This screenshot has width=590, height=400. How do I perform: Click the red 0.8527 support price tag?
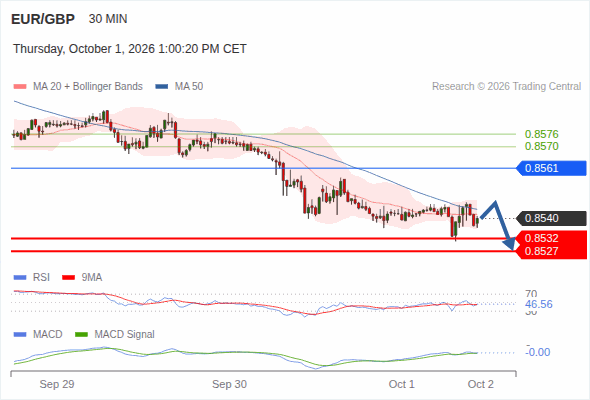(551, 251)
